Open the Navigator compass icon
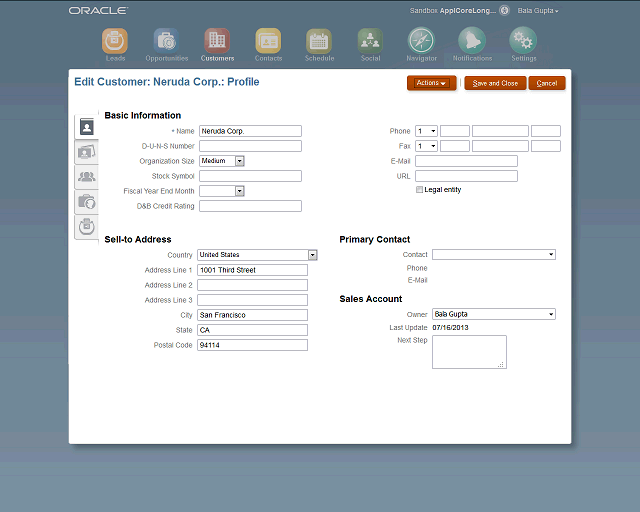The height and width of the screenshot is (512, 640). point(421,40)
